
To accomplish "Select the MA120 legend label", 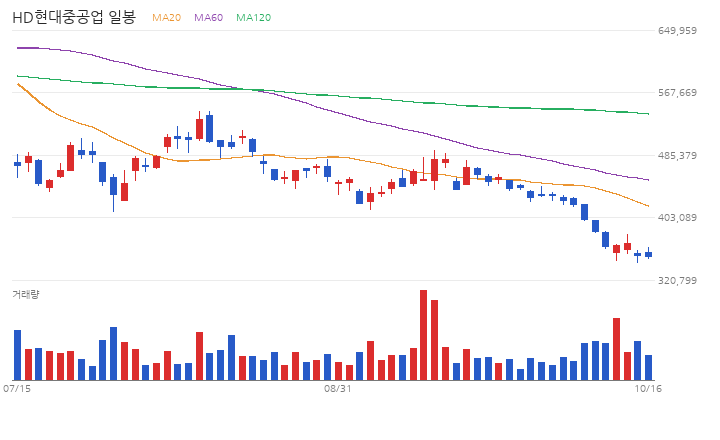I will pyautogui.click(x=253, y=17).
